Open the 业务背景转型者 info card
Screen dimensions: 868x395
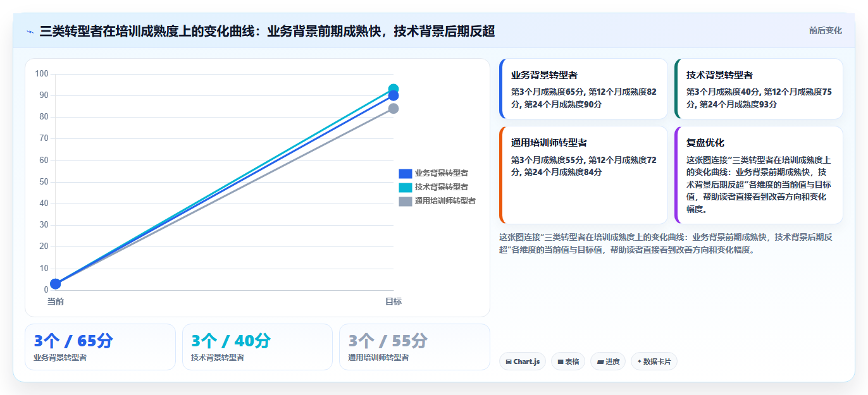click(583, 88)
